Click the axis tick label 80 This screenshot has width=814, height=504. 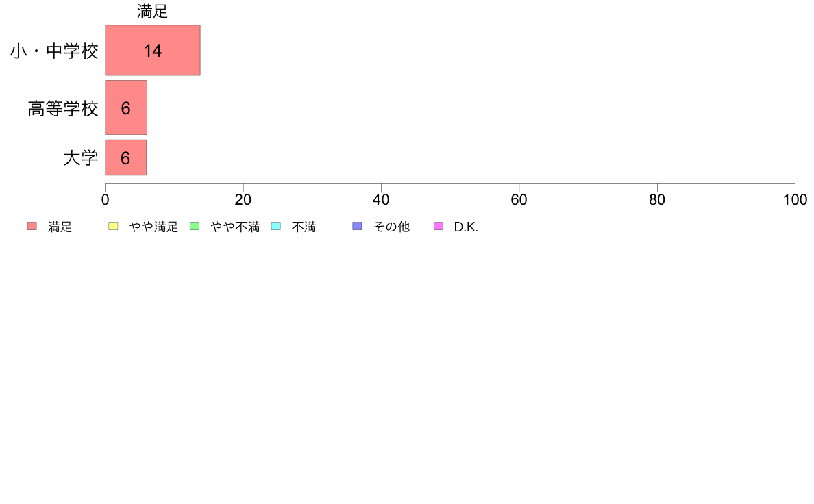[657, 200]
